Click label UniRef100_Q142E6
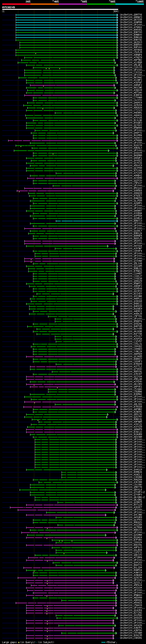Image resolution: width=146 pixels, height=644 pixels. 131,610
